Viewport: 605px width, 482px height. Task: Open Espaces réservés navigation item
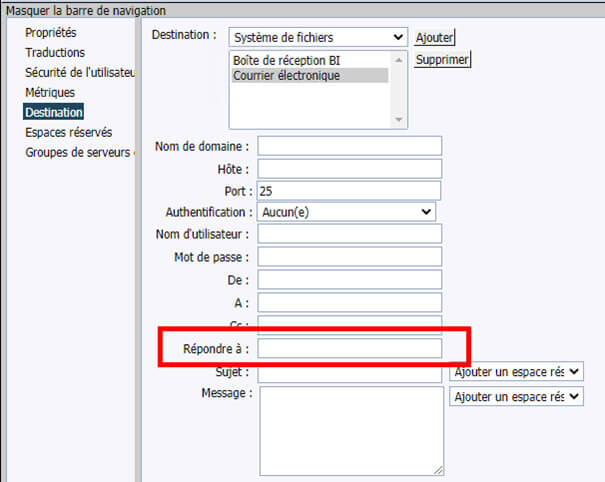coord(68,132)
